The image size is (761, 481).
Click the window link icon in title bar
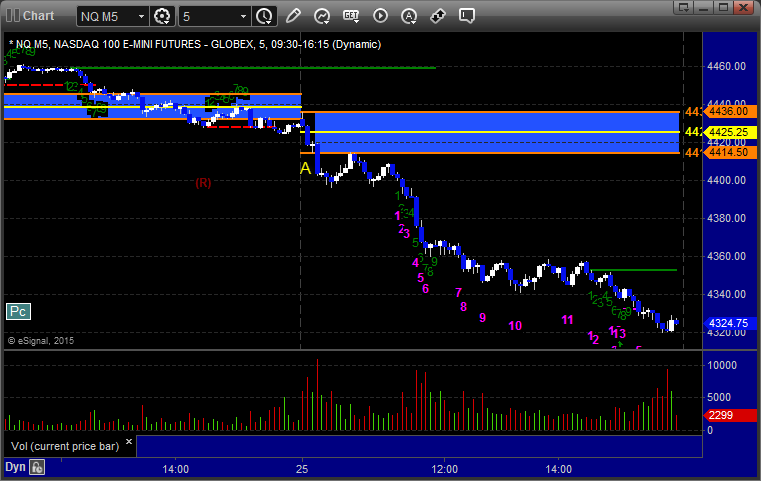click(x=684, y=7)
